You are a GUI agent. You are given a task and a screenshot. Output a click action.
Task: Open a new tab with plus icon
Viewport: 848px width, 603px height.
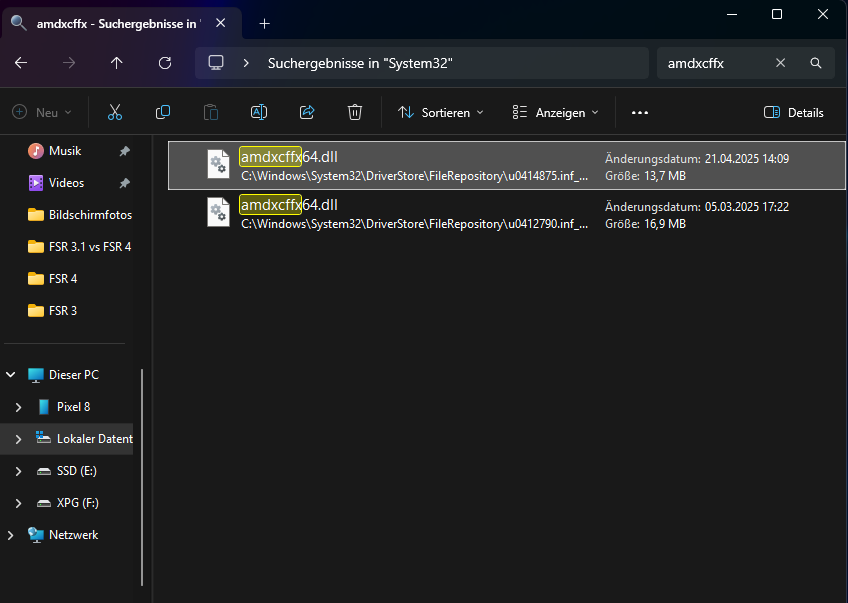(264, 24)
